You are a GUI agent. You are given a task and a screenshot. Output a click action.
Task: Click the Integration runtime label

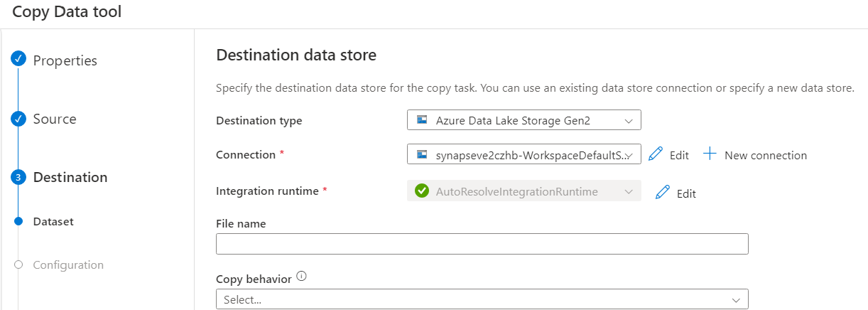[268, 191]
